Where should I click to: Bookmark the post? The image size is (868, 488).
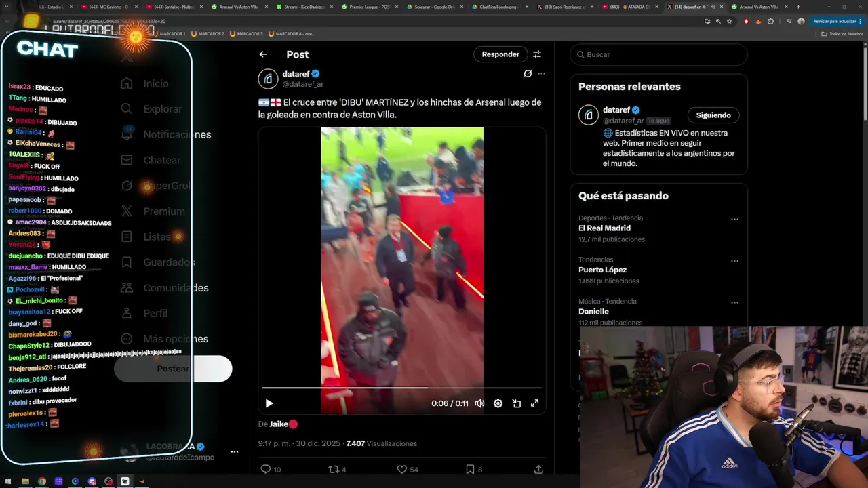coord(470,469)
